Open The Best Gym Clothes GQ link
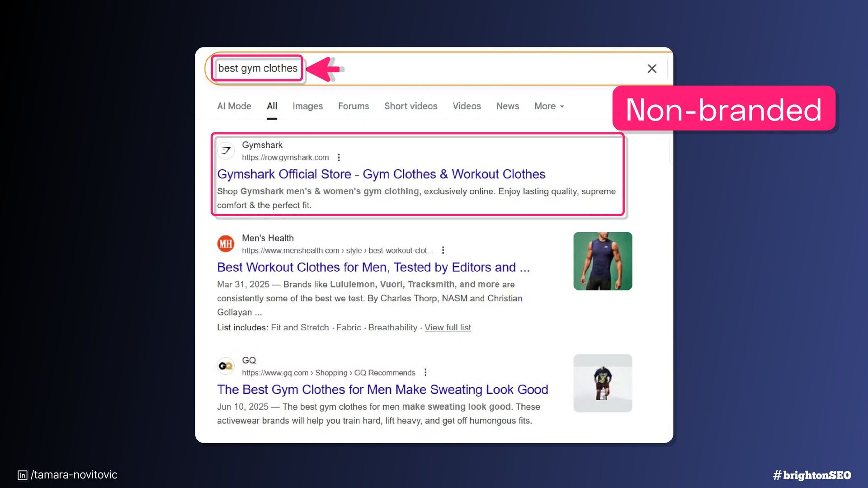868x488 pixels. tap(382, 389)
